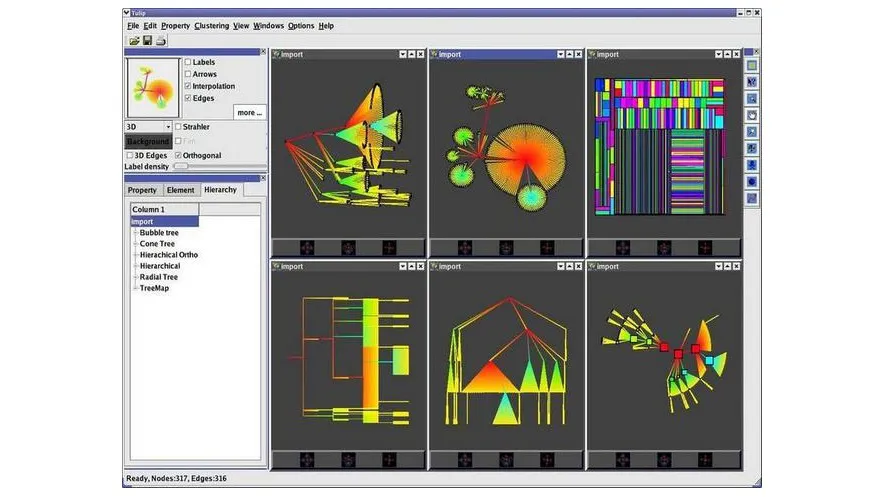Click middle navigation control under the hierarchical triangle view
884x497 pixels.
click(506, 460)
